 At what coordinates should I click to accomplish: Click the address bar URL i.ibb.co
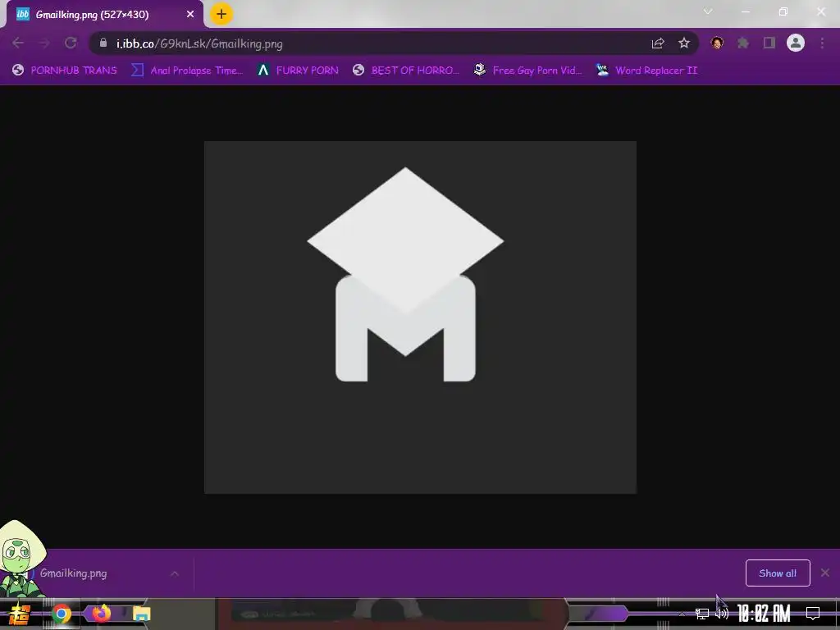tap(199, 43)
